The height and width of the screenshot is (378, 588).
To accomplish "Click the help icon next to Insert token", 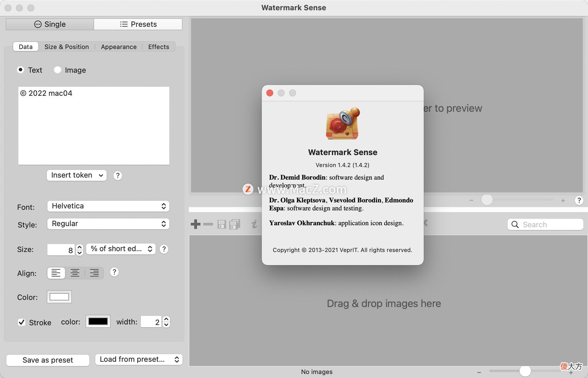I will [118, 175].
